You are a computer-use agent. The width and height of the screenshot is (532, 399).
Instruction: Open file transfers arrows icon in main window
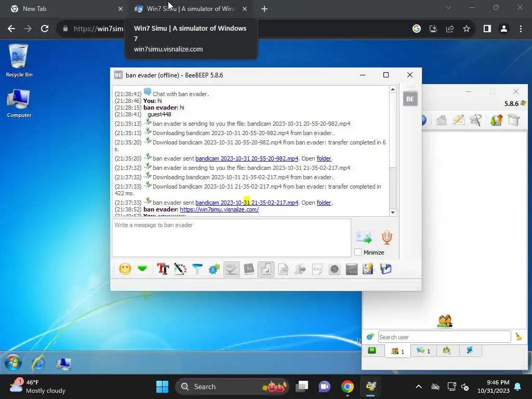click(496, 120)
